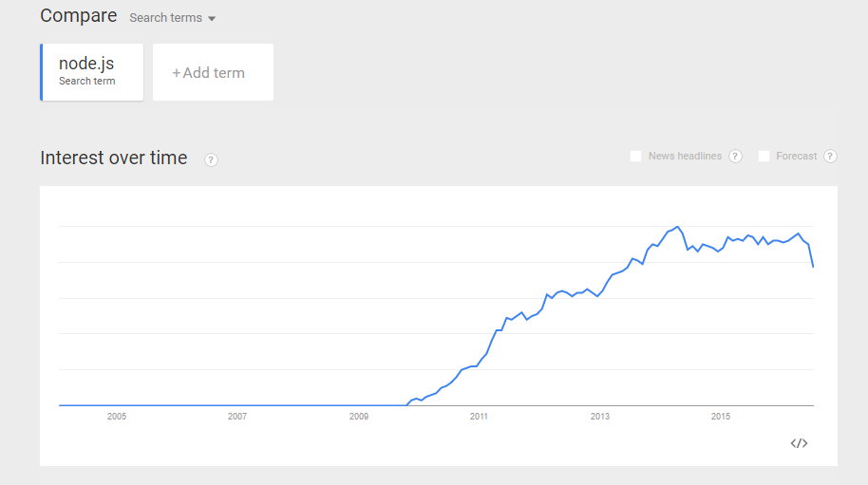Click the 2009 year label under the chart

pyautogui.click(x=358, y=417)
